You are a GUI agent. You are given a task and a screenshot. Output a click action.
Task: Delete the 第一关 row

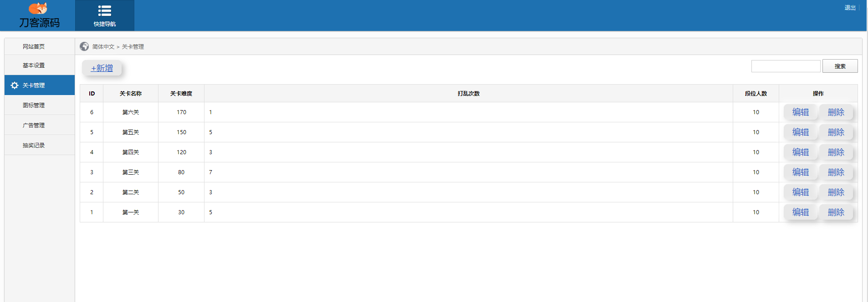point(836,212)
